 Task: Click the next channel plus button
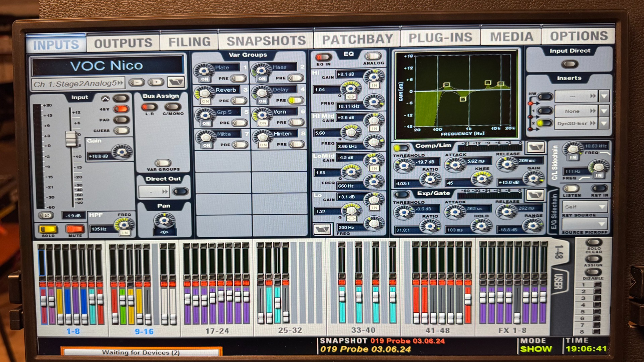click(x=156, y=82)
